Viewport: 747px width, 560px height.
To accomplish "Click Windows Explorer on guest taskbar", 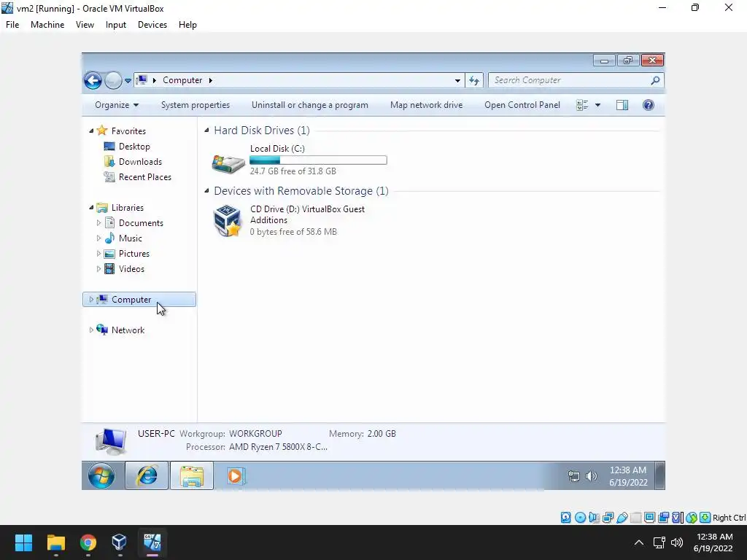I will 192,475.
